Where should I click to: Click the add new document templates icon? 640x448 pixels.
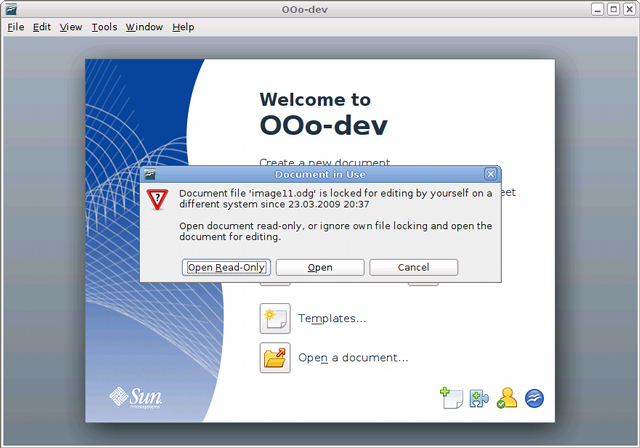point(451,397)
